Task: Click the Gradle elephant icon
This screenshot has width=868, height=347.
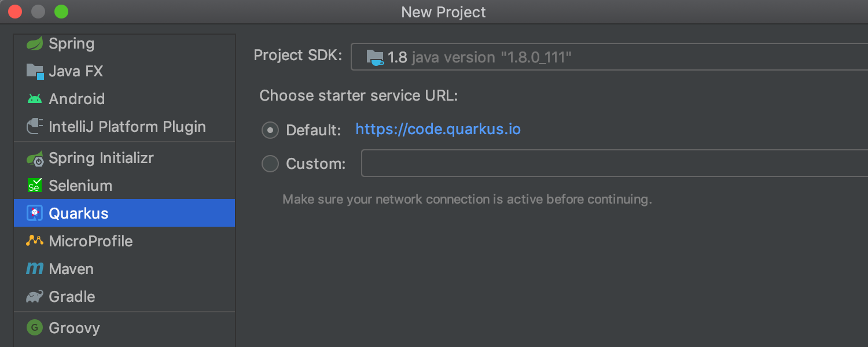Action: tap(35, 297)
